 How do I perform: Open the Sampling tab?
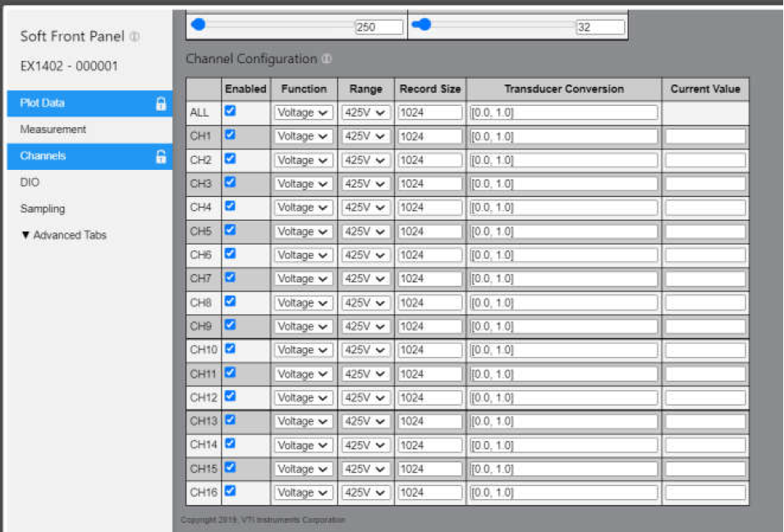pyautogui.click(x=43, y=209)
